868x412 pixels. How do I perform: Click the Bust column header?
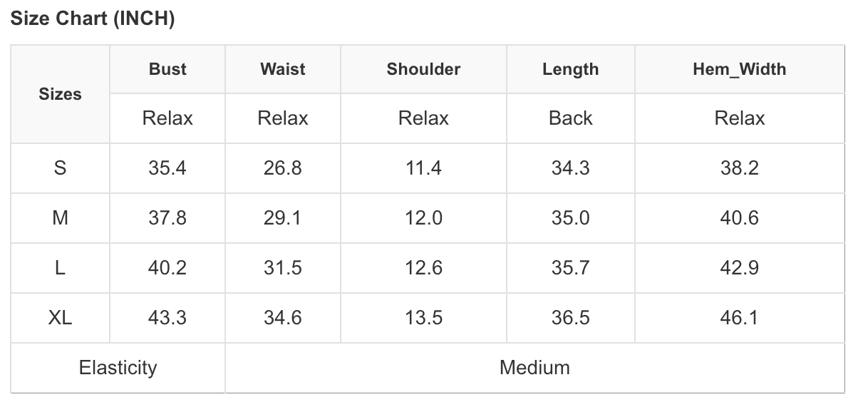point(167,69)
